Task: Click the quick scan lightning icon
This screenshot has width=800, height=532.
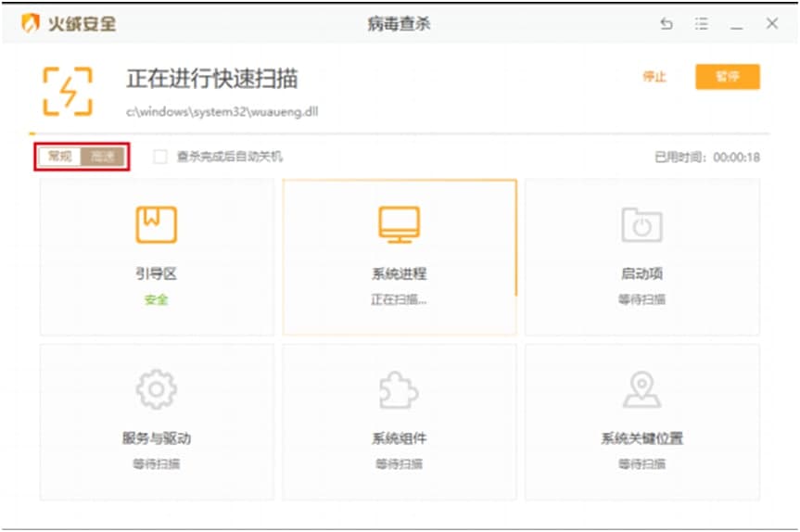Action: [x=68, y=91]
